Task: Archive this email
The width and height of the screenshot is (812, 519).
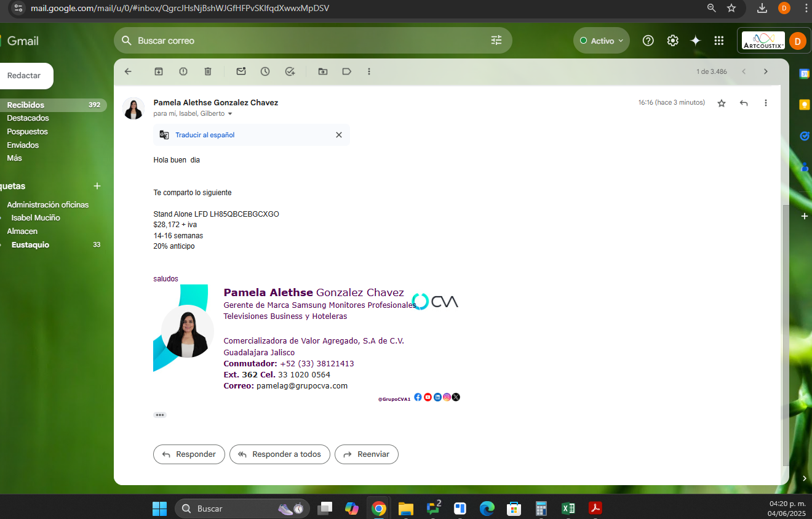Action: (159, 71)
